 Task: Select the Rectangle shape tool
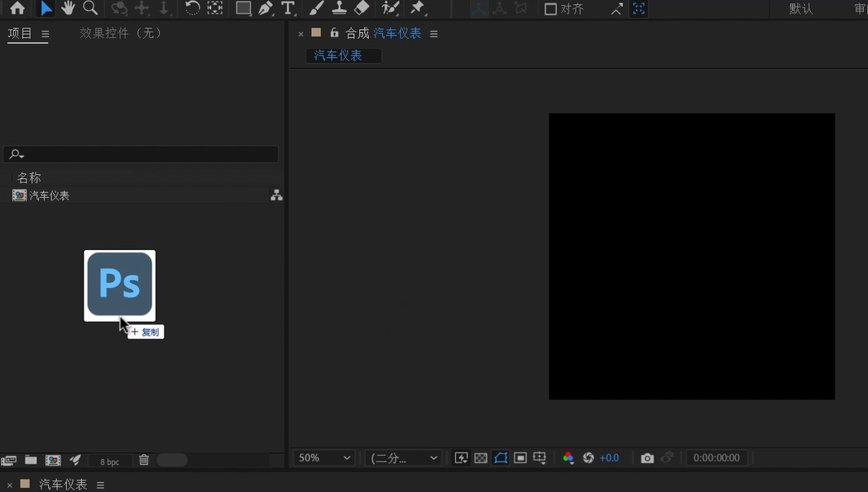click(243, 7)
